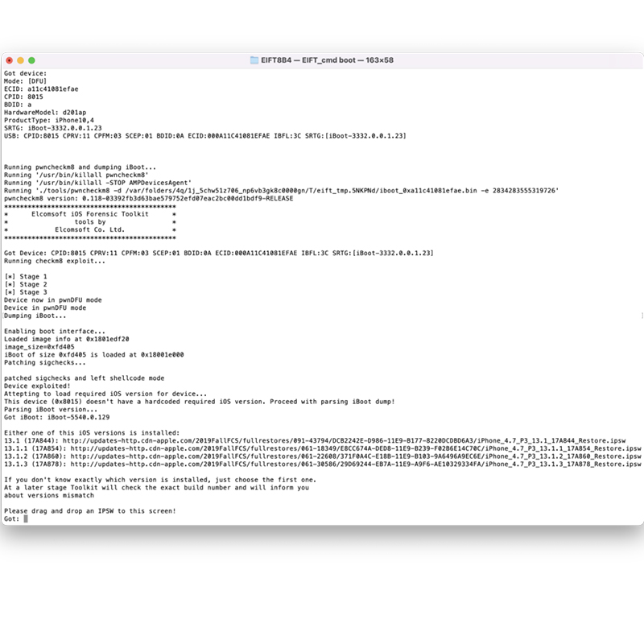This screenshot has height=644, width=644.
Task: Click 'iBoot of size 0xfd405 is loaded' line
Action: [94, 354]
